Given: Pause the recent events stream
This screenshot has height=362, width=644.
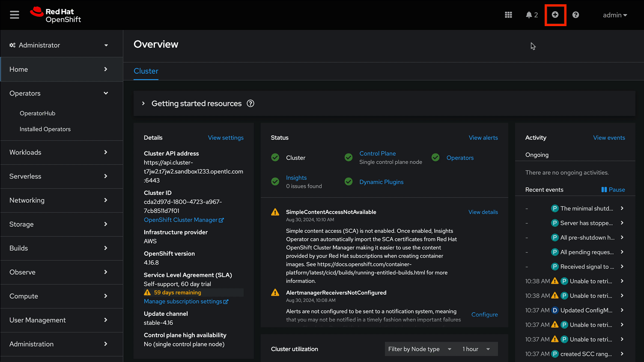Looking at the screenshot, I should click(x=613, y=190).
